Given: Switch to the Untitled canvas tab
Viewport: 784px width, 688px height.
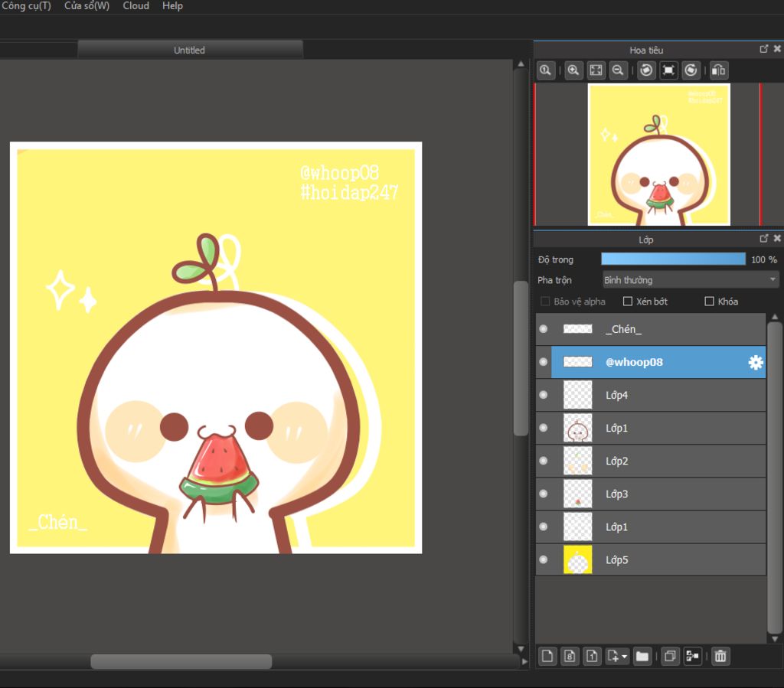Looking at the screenshot, I should (x=190, y=50).
